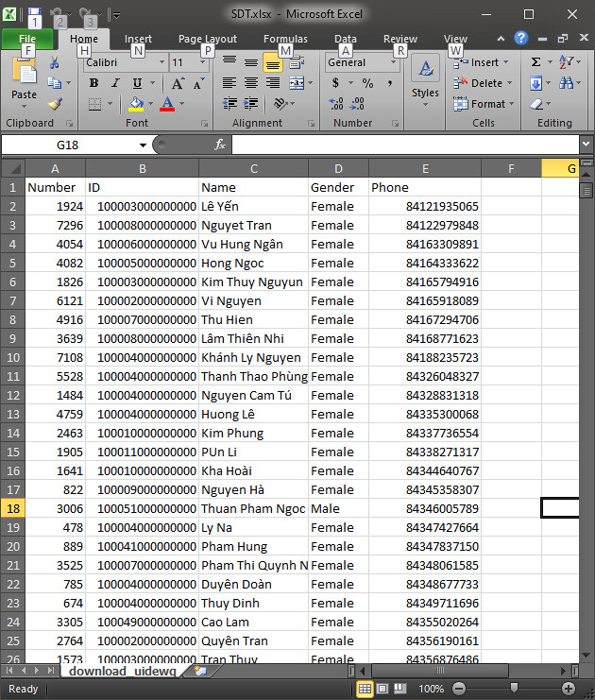Toggle Wrap Text
The width and height of the screenshot is (595, 700).
[x=297, y=62]
